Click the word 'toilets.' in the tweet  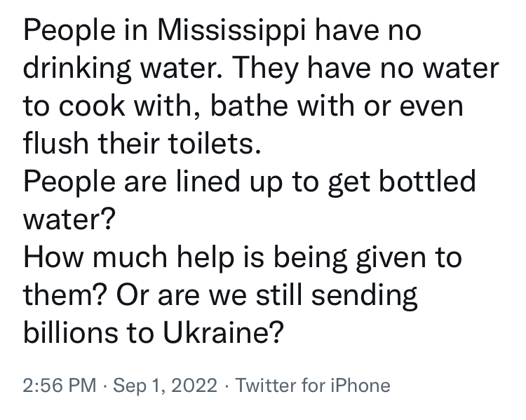pyautogui.click(x=215, y=143)
